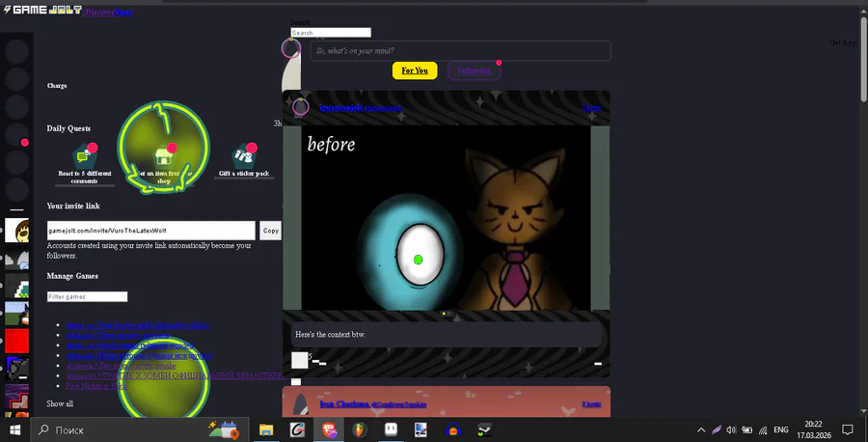Open the Store link in header
Screen dimensions: 868x442
[122, 12]
